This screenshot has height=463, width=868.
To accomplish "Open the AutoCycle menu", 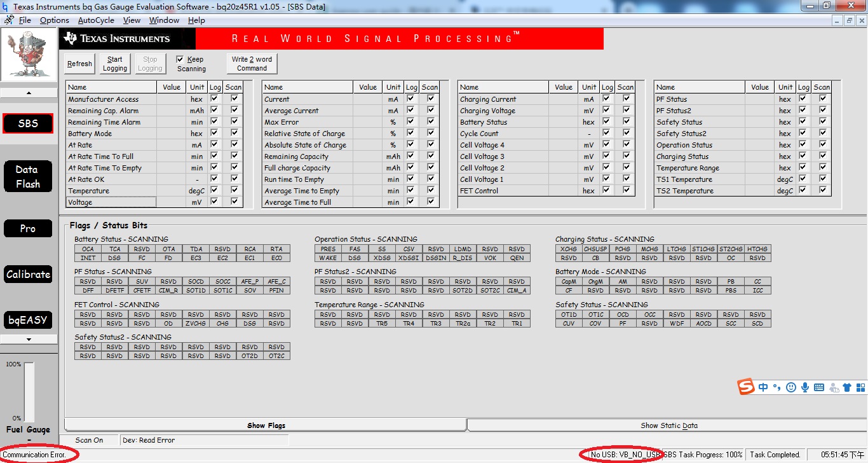I will click(96, 20).
